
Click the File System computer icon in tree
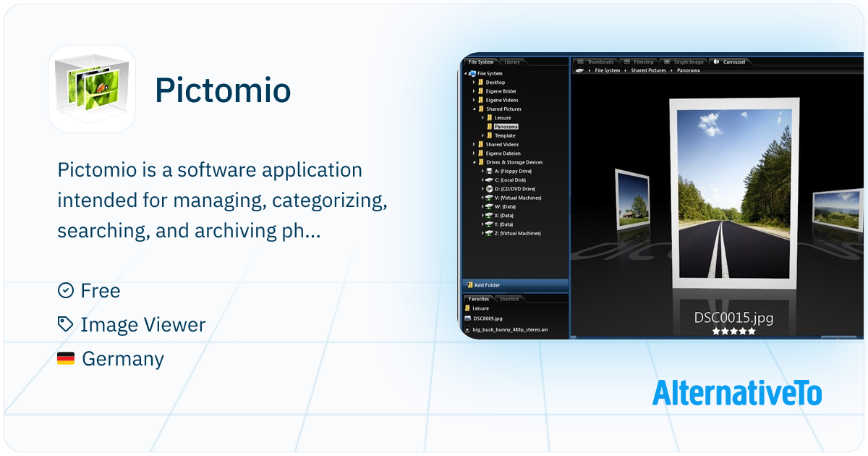coord(472,74)
